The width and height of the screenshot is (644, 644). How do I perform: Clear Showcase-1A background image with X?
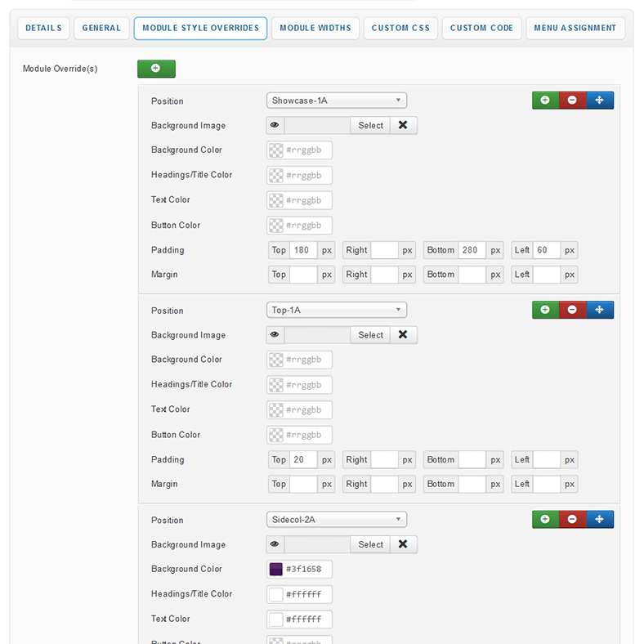(x=403, y=125)
